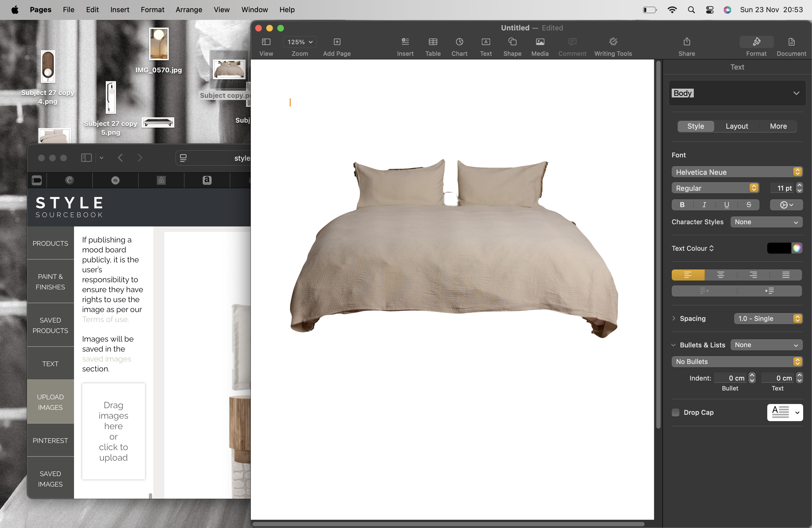This screenshot has height=528, width=812.
Task: Open Writing Tools in toolbar
Action: [613, 42]
